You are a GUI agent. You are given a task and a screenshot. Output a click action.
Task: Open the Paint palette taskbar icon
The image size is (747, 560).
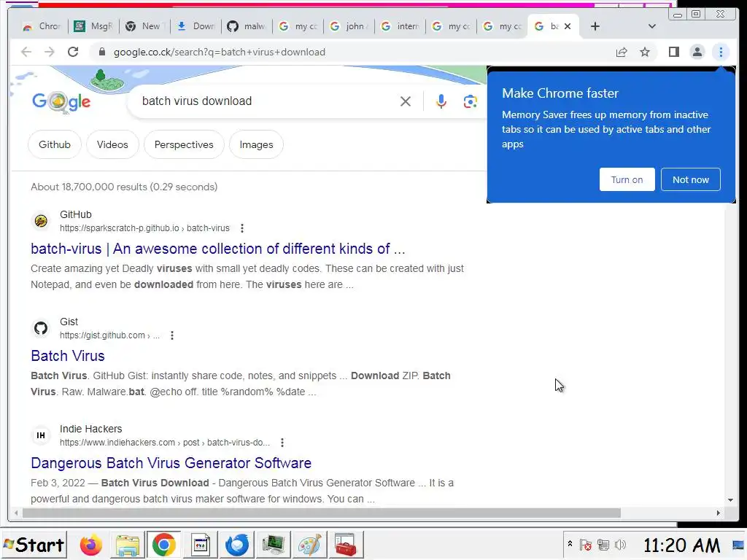309,545
